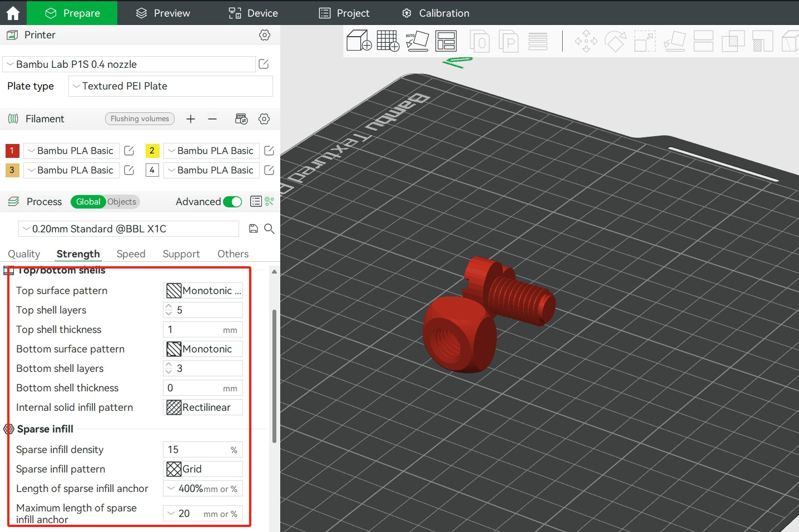
Task: Go to the Home screen icon
Action: [x=13, y=13]
